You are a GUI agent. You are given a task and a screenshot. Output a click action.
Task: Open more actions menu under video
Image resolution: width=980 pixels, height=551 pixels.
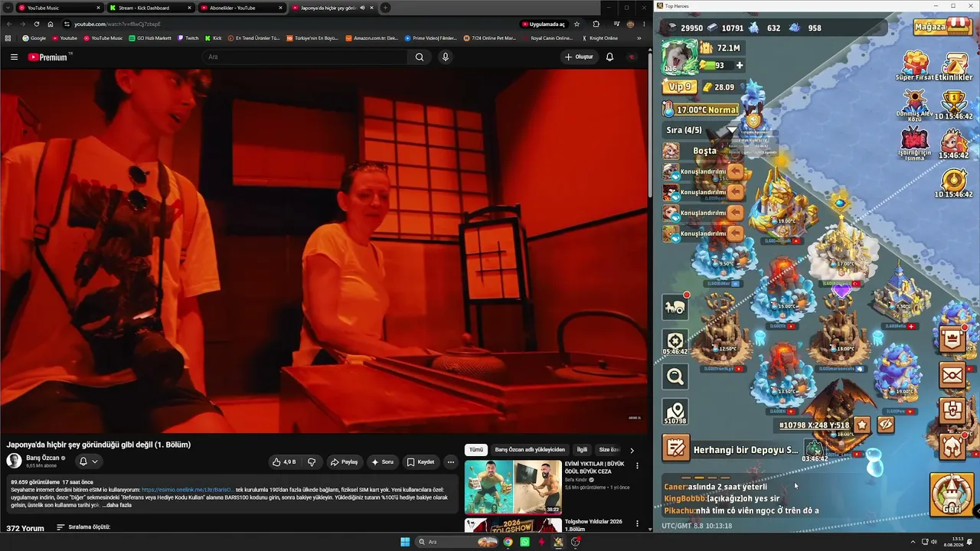point(451,462)
